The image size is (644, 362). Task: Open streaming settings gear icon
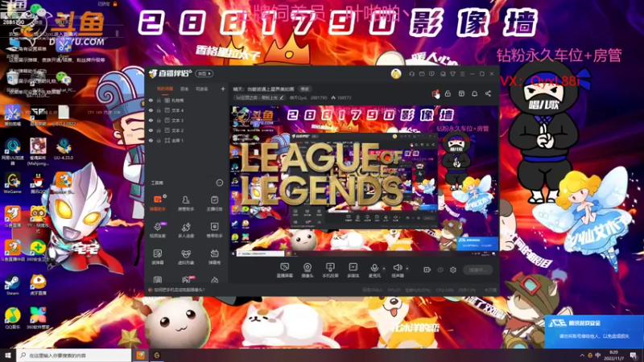453,269
